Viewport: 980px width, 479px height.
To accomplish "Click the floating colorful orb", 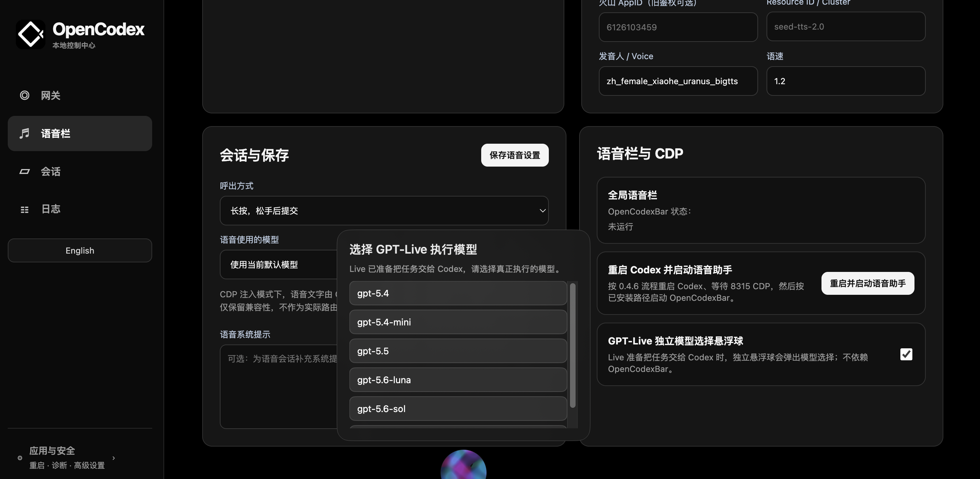I will [463, 465].
